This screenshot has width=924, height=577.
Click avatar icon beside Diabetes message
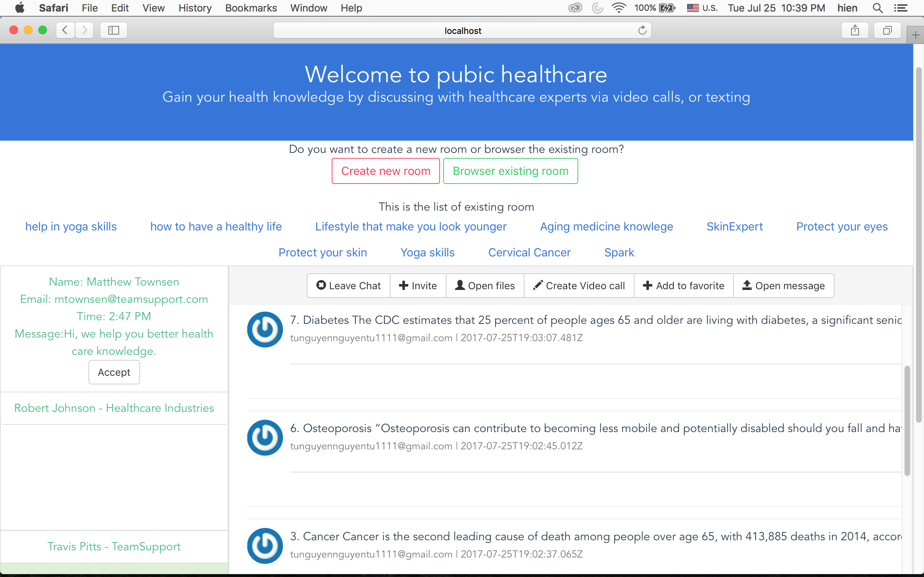[x=265, y=329]
